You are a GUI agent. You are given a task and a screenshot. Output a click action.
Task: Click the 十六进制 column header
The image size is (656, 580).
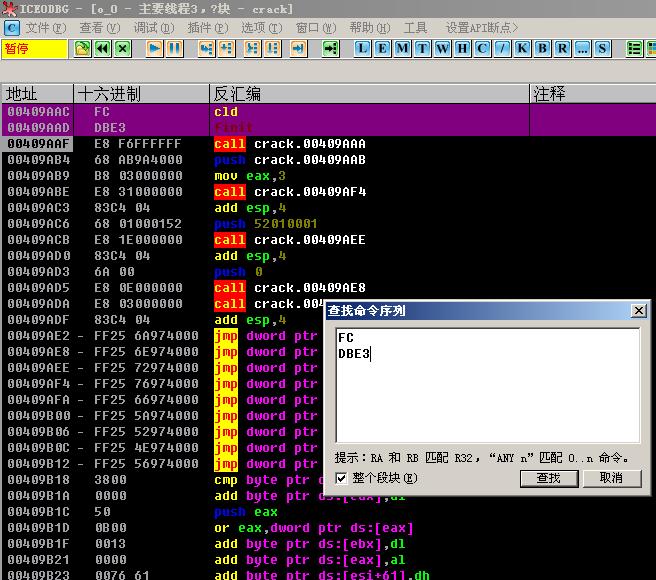point(141,93)
